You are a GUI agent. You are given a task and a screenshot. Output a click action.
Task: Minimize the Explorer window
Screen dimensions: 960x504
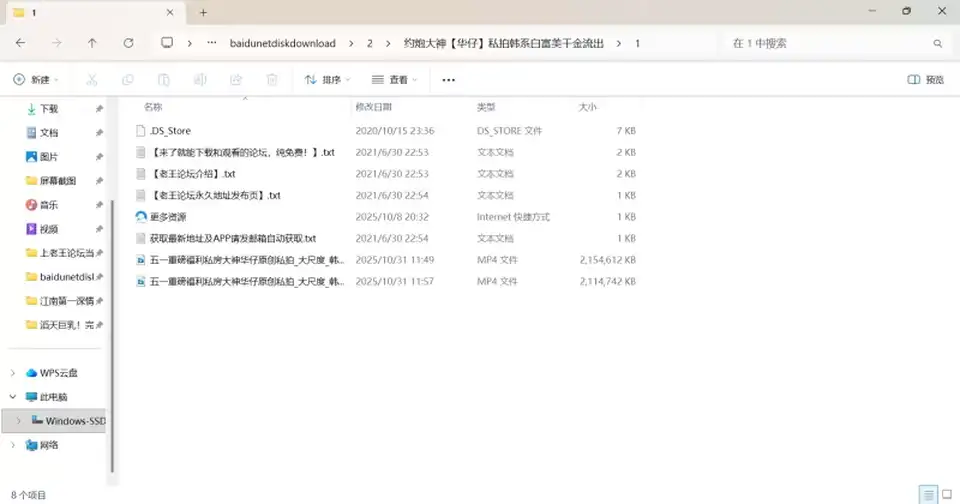point(872,11)
